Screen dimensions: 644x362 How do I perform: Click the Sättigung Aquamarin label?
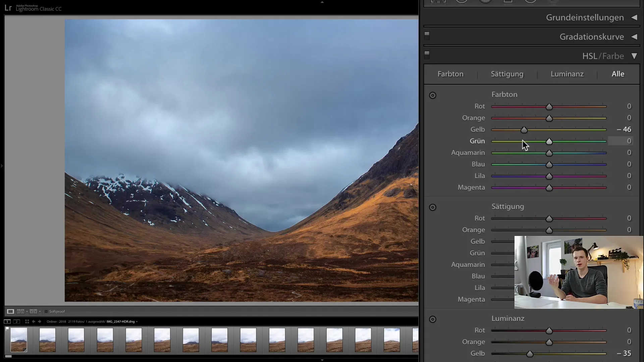468,265
